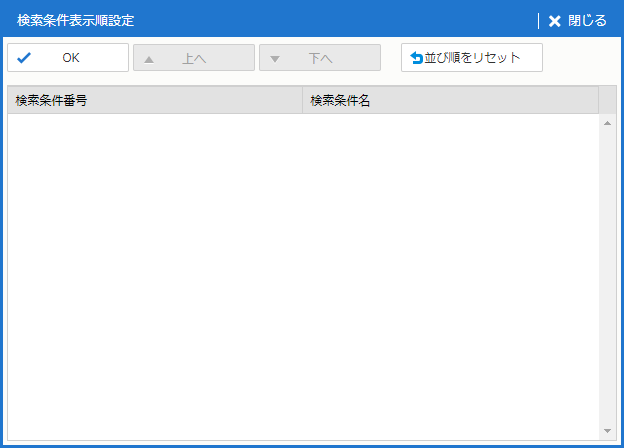Image resolution: width=624 pixels, height=448 pixels.
Task: Click the up triangle icon on 上へ
Action: [149, 58]
